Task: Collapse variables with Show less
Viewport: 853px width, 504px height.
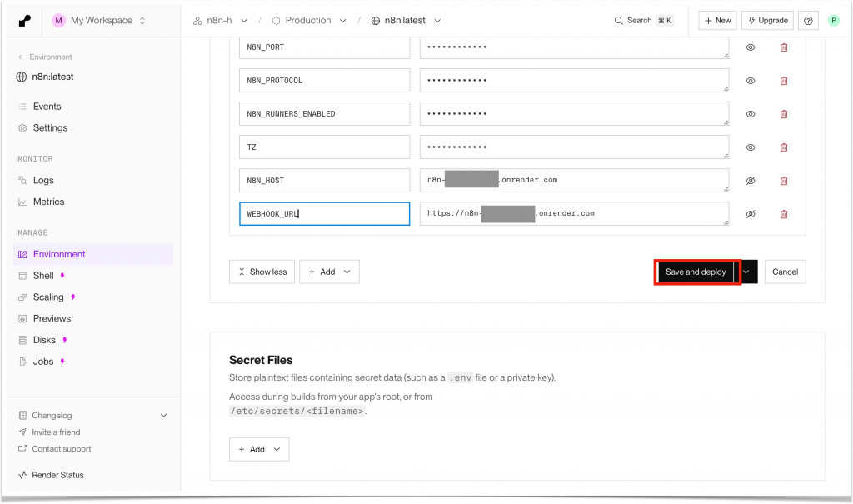Action: click(262, 272)
